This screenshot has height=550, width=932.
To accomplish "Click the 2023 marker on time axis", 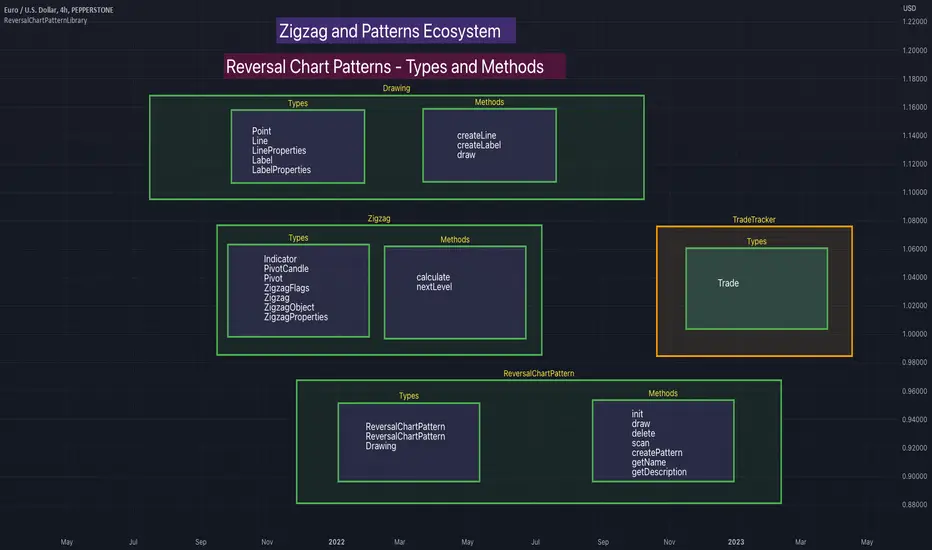I will pos(736,542).
